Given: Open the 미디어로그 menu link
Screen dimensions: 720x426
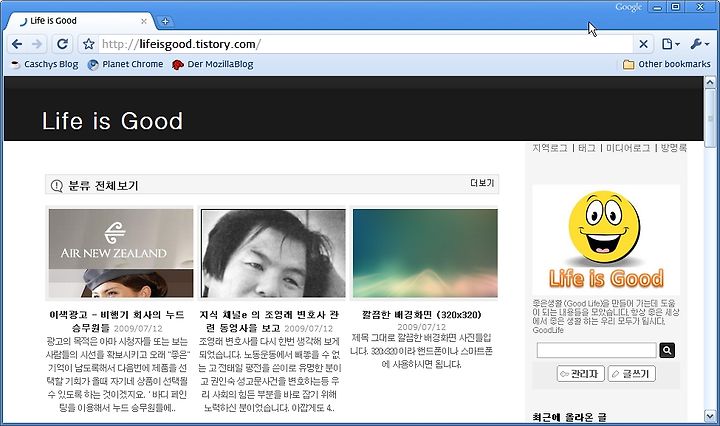Looking at the screenshot, I should [x=628, y=148].
